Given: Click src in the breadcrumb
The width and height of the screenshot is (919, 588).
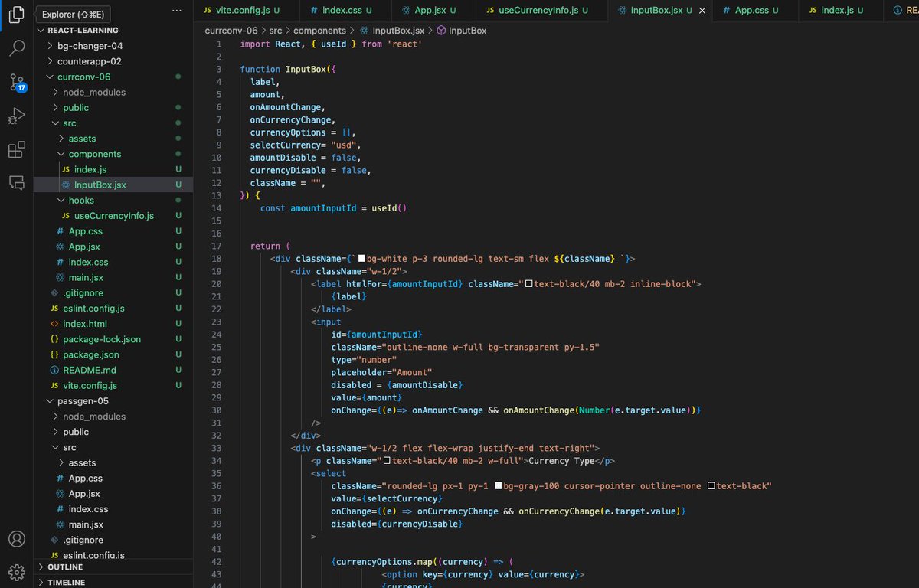Looking at the screenshot, I should point(276,31).
